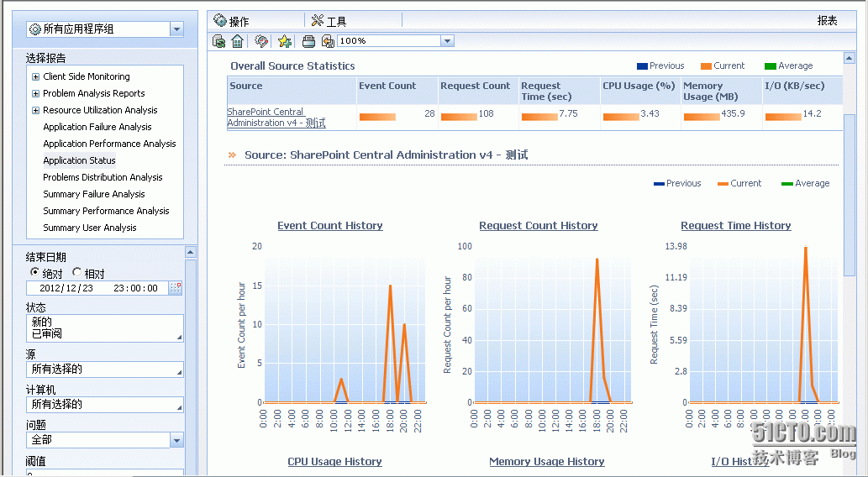Click the Request Count value 108
Viewport: 868px width, 477px height.
tap(486, 113)
